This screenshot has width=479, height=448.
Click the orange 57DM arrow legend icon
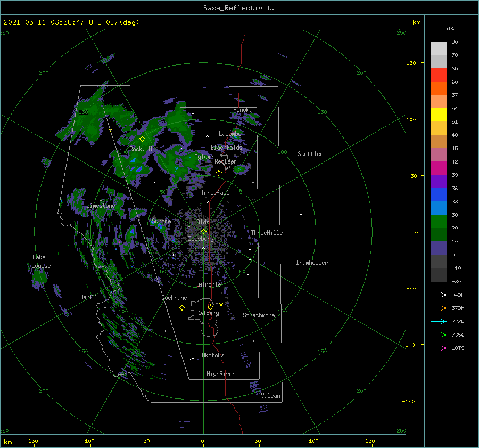point(439,308)
